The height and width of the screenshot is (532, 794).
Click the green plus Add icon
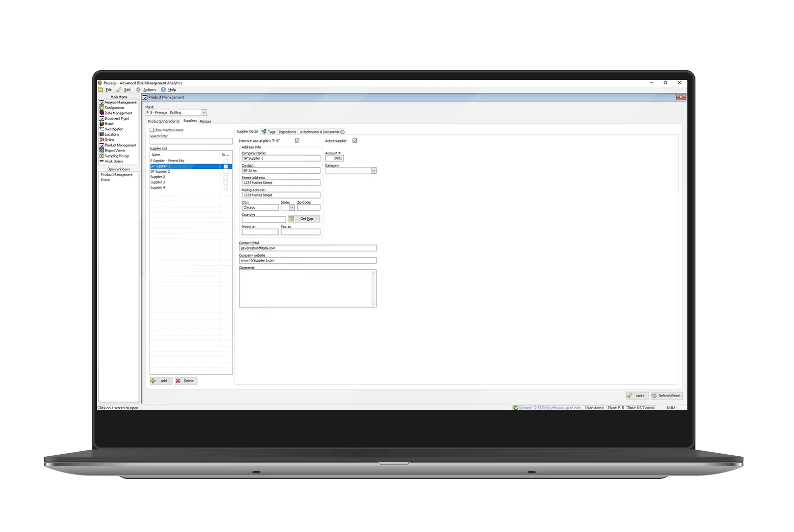(153, 381)
